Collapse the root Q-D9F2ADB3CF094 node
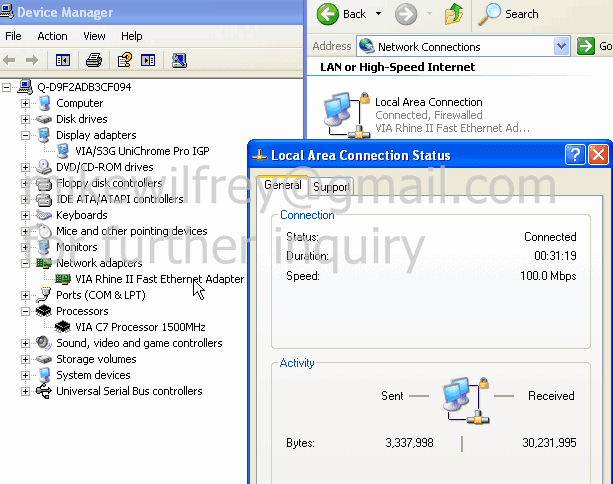 (x=6, y=87)
